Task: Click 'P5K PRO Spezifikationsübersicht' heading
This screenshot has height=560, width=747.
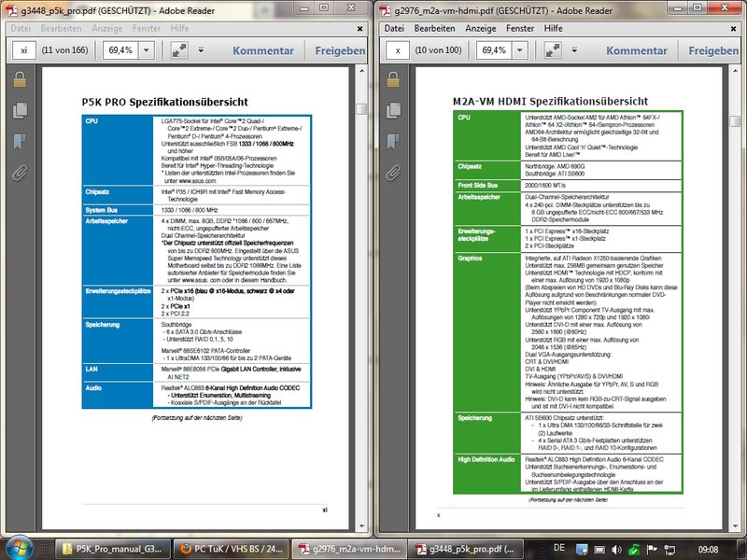Action: (165, 102)
